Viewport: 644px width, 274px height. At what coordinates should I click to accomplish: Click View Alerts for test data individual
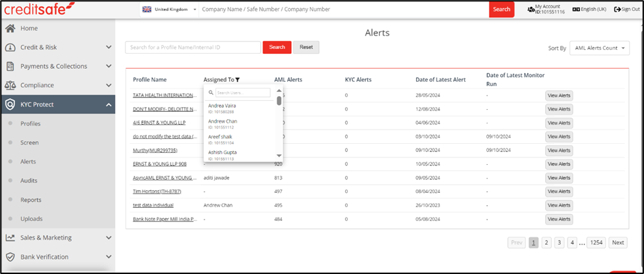(x=559, y=205)
